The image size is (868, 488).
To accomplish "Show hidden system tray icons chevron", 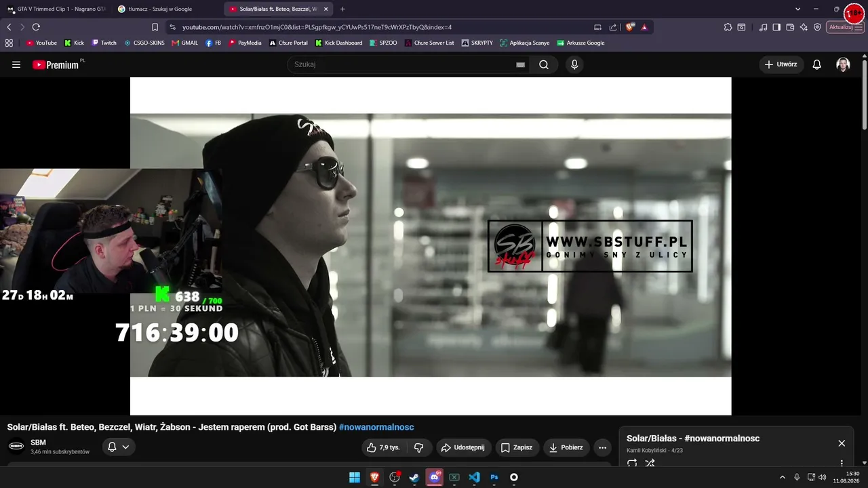I will click(x=782, y=477).
